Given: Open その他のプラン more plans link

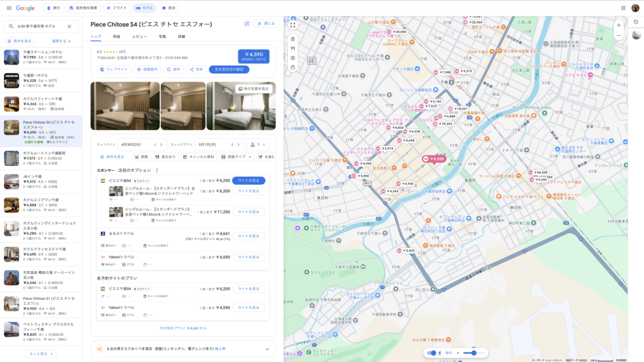Looking at the screenshot, I should 182,328.
